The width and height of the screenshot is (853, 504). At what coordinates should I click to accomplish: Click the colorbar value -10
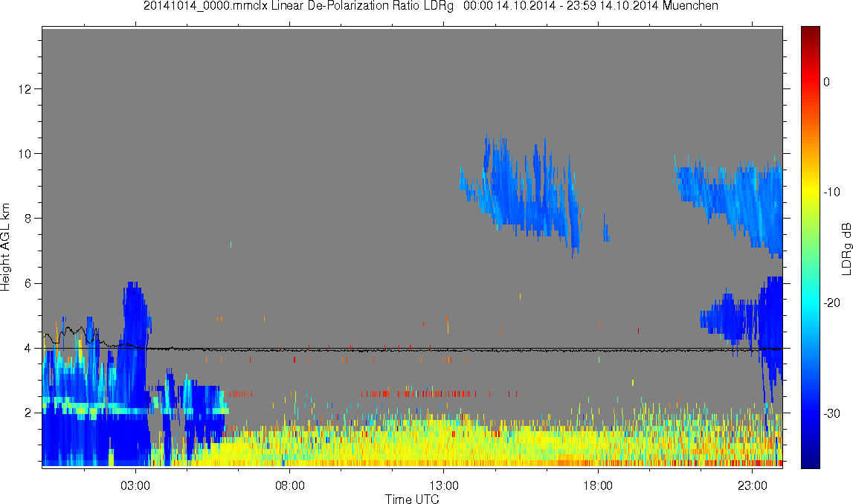(831, 192)
